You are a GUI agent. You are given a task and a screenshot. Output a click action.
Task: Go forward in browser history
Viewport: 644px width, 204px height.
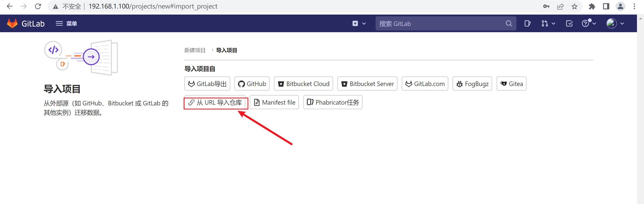[x=24, y=7]
